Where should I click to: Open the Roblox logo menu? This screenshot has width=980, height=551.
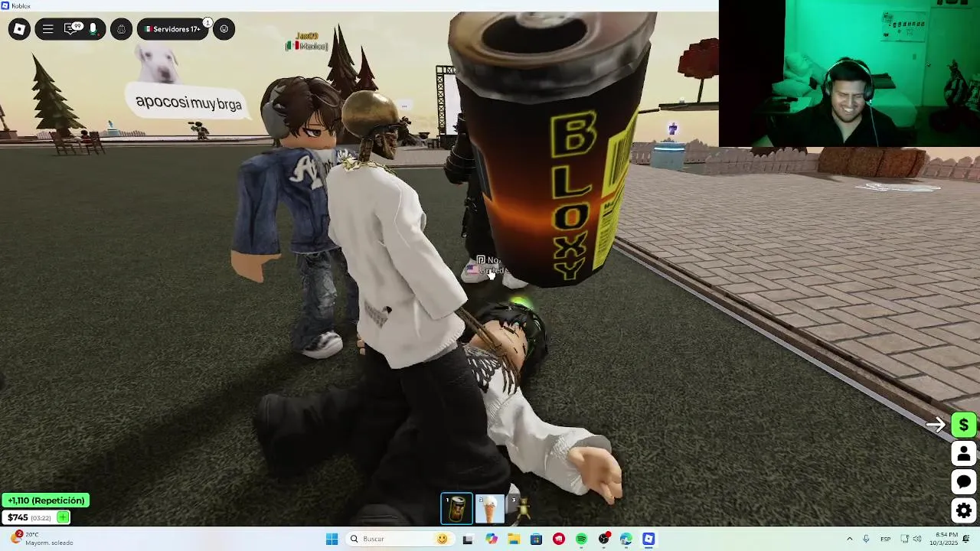(x=19, y=29)
